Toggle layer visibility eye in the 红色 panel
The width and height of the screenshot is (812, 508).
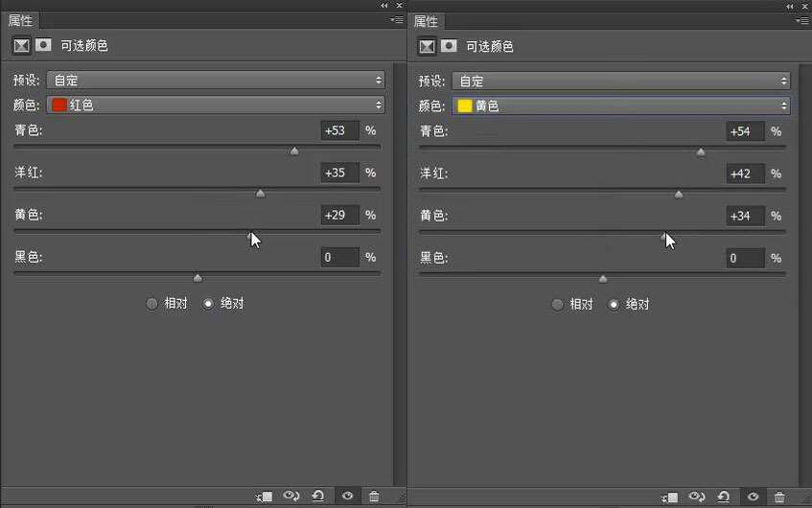coord(347,496)
